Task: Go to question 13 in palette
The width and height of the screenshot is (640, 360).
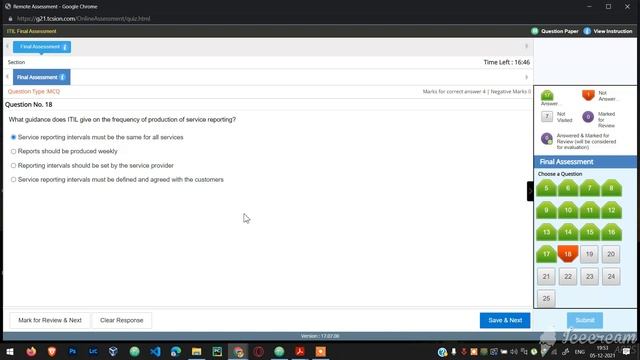Action: (546, 232)
